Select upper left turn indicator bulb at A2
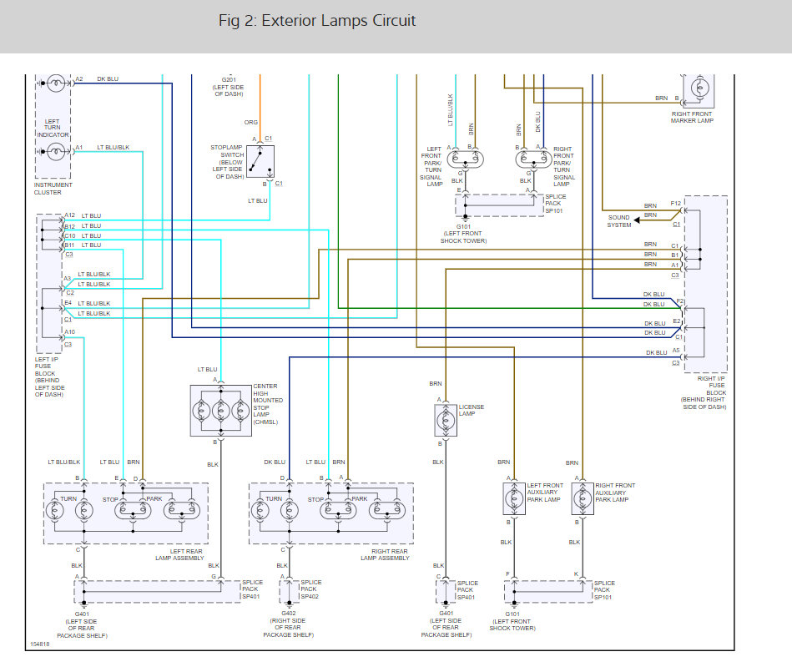Screen dimensions: 792x672 [56, 83]
